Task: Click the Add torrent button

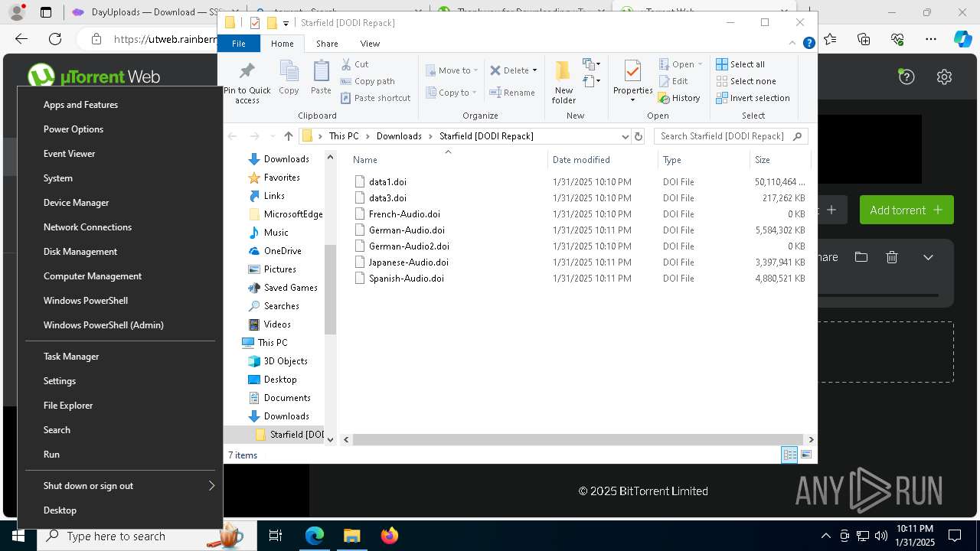Action: pos(906,210)
